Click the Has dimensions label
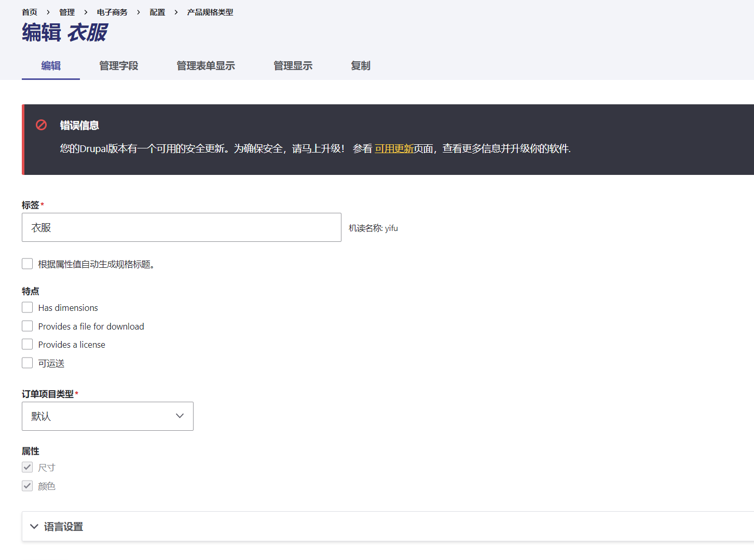The image size is (754, 560). click(68, 308)
